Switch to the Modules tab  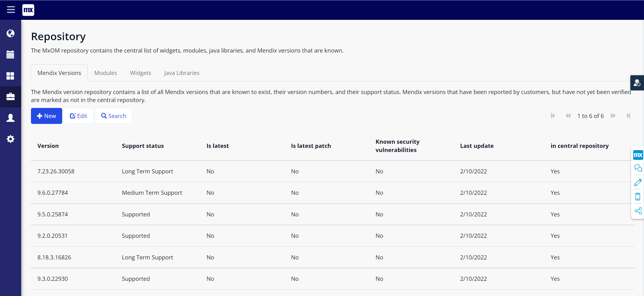(x=106, y=73)
